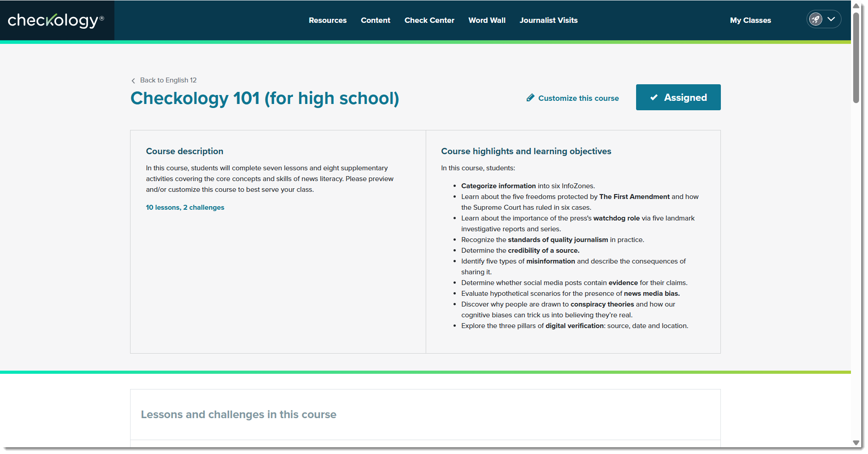Click the back chevron arrow icon

point(133,81)
